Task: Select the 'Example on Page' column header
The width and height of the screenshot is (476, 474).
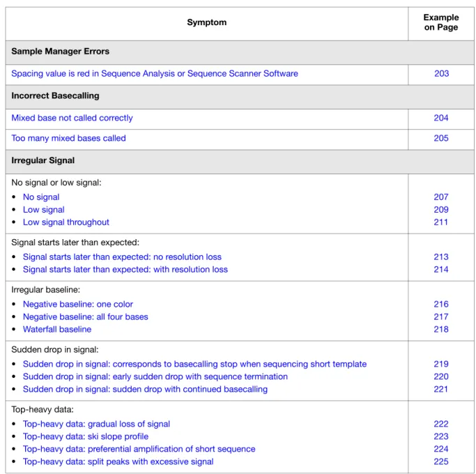Action: point(441,22)
